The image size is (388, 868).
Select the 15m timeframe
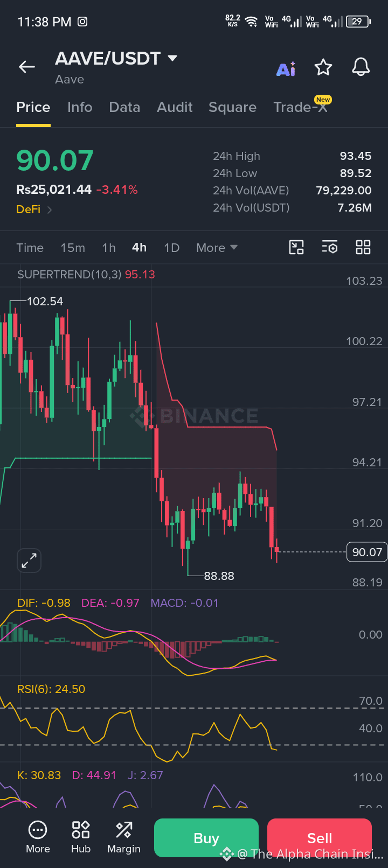[x=73, y=248]
